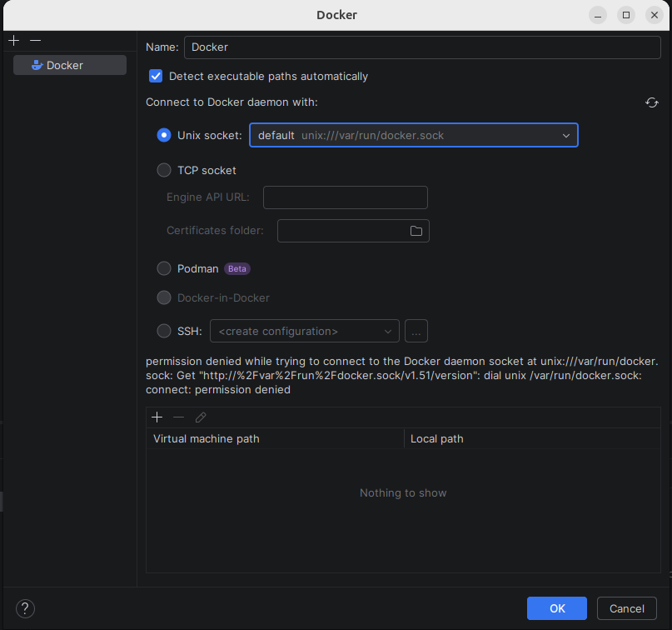Viewport: 672px width, 630px height.
Task: Click into the Name text field
Action: coord(422,47)
